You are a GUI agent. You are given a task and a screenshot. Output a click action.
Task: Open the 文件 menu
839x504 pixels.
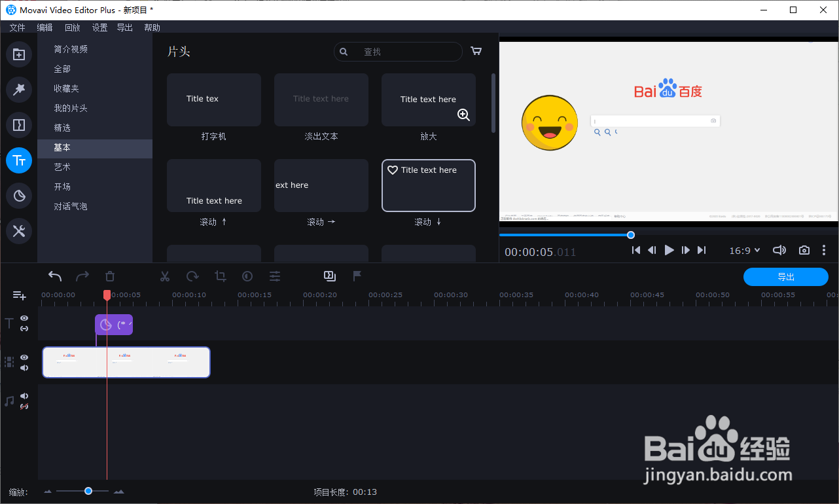click(x=17, y=27)
